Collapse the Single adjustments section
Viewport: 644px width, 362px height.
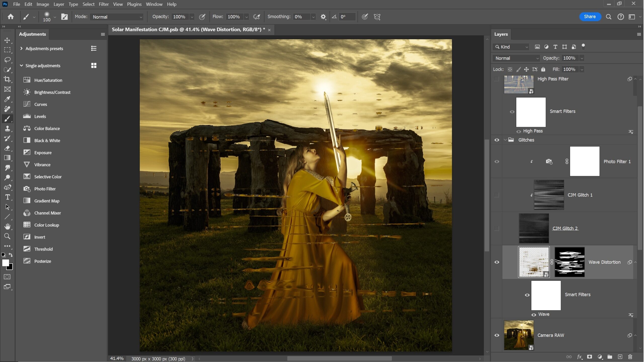(x=21, y=66)
